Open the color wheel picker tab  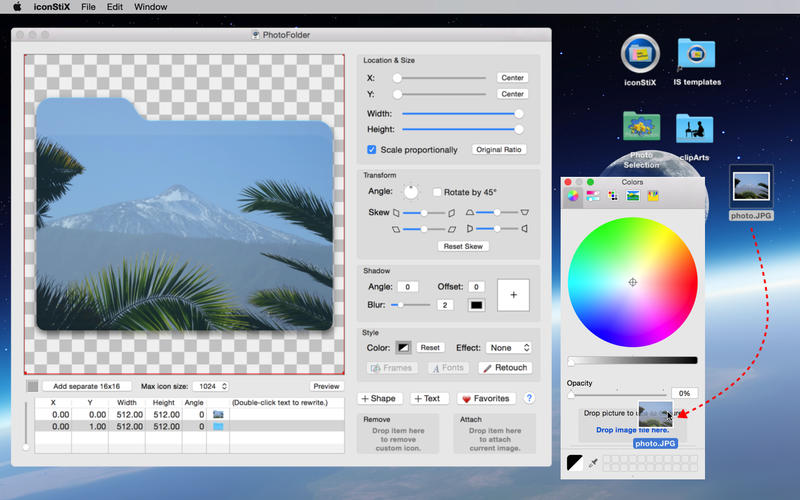click(572, 196)
